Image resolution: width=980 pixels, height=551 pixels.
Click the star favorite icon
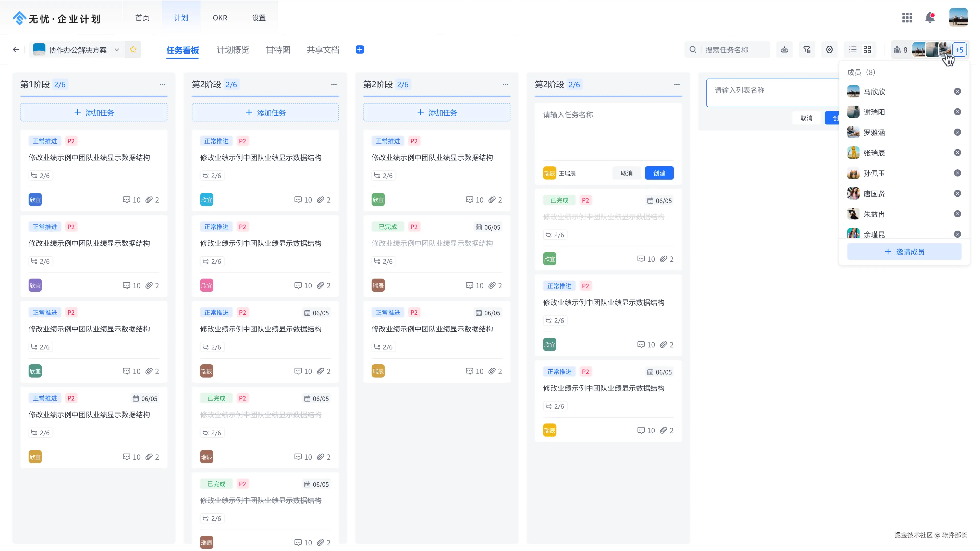[x=133, y=49]
